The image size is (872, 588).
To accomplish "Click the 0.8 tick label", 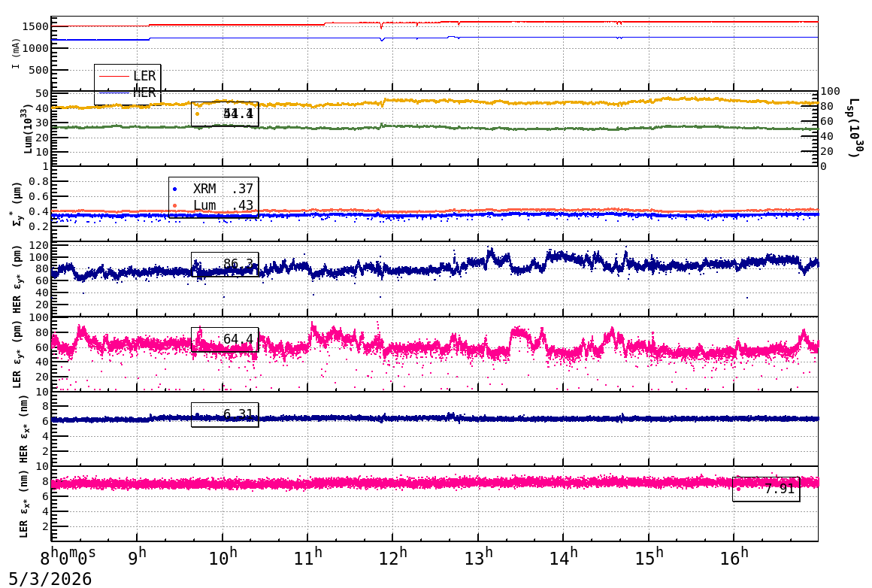I will click(39, 181).
